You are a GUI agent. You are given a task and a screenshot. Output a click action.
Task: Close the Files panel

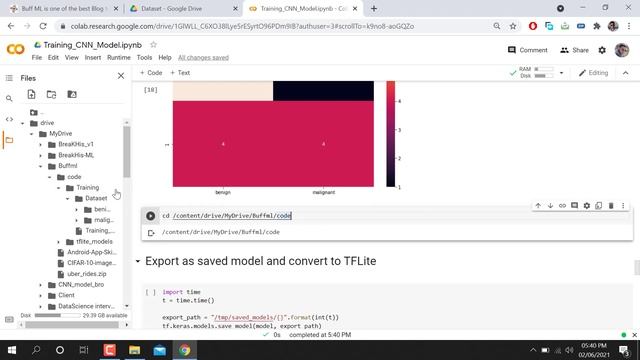point(121,76)
